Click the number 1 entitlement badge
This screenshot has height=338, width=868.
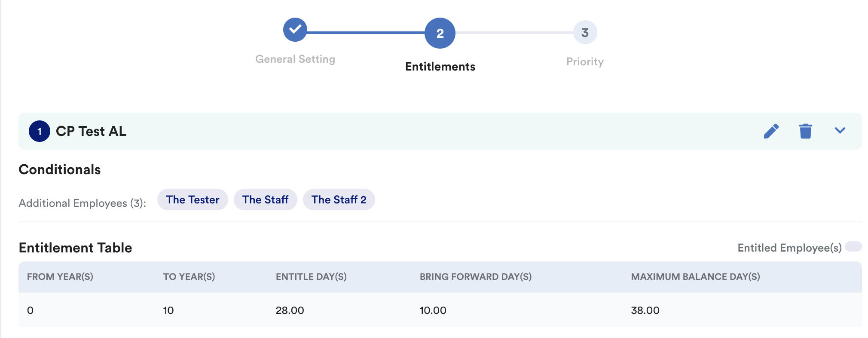tap(40, 132)
